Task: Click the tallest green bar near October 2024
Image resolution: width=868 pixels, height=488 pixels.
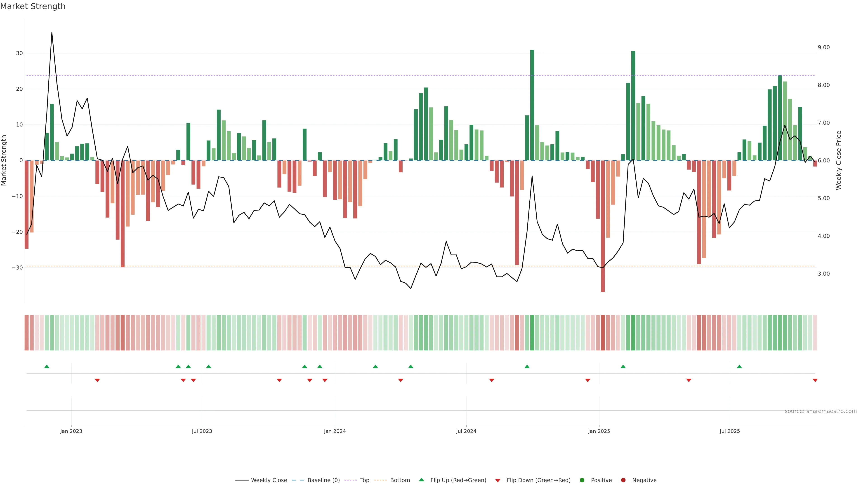Action: [x=532, y=105]
